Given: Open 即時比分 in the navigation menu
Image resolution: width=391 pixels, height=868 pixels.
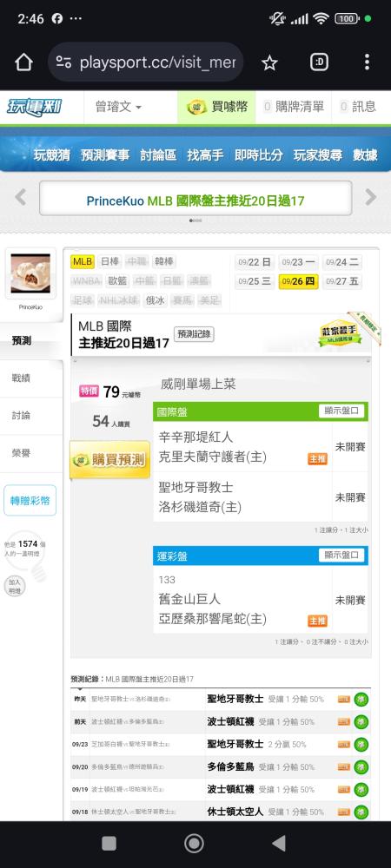Looking at the screenshot, I should tap(258, 155).
